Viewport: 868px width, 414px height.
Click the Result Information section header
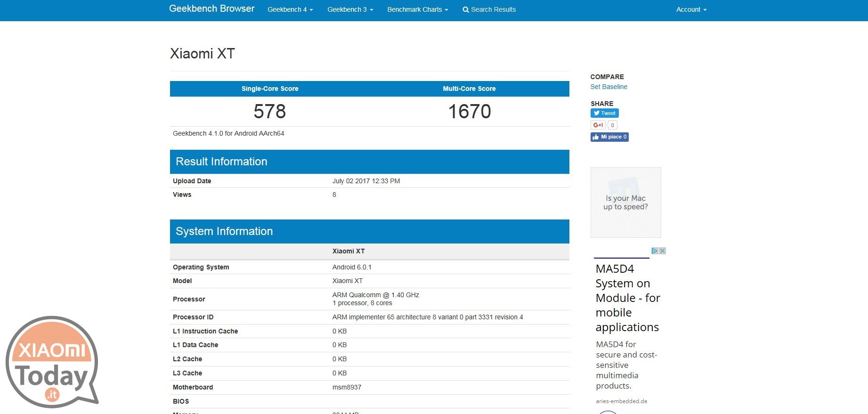pyautogui.click(x=370, y=162)
